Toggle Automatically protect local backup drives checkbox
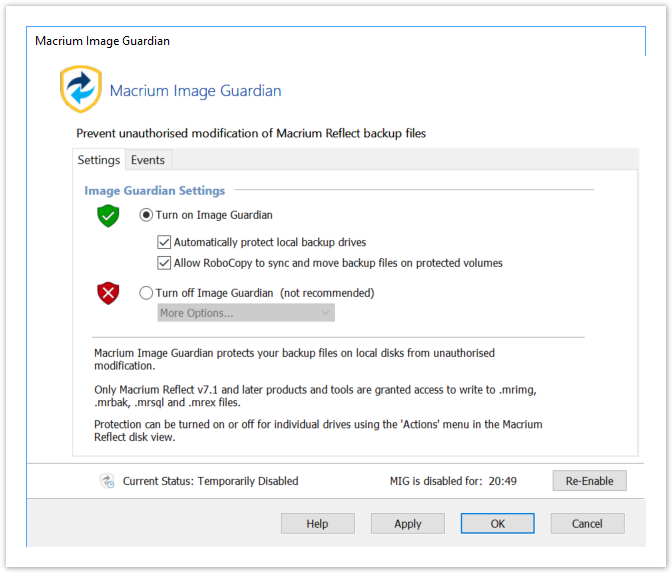This screenshot has height=573, width=672. click(x=164, y=242)
